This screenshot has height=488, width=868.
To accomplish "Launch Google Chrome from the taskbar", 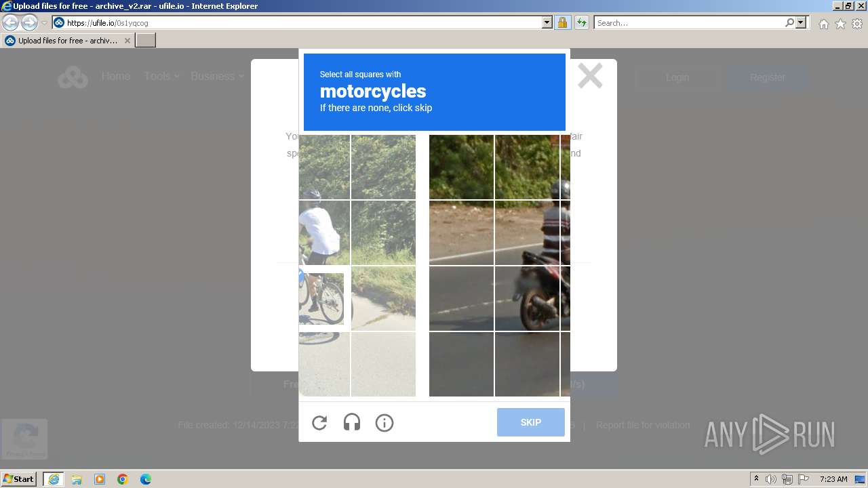I will pyautogui.click(x=123, y=479).
